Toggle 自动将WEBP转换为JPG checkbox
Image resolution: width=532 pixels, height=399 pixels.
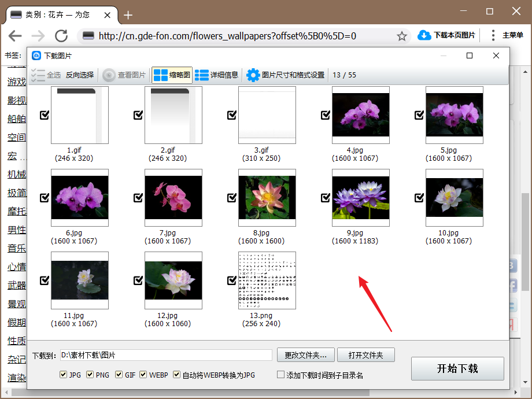[x=176, y=375]
